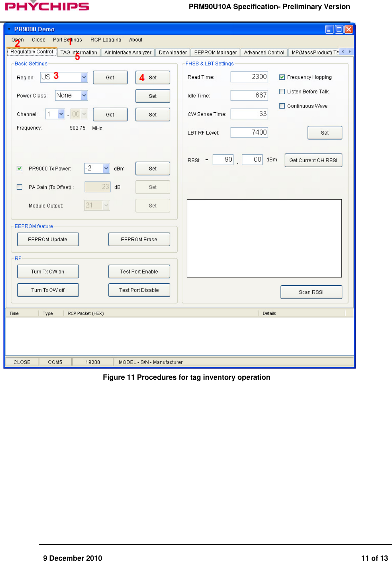392x561 pixels.
Task: Click the tab scroll left arrow
Action: 343,52
